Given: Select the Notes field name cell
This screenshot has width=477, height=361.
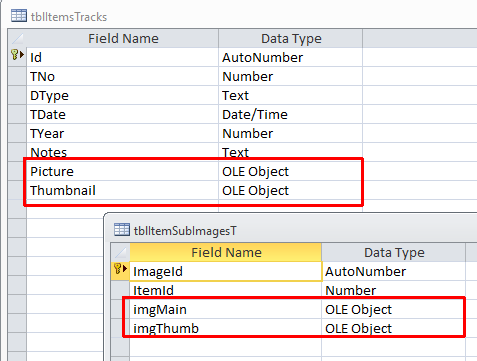Looking at the screenshot, I should (x=123, y=152).
